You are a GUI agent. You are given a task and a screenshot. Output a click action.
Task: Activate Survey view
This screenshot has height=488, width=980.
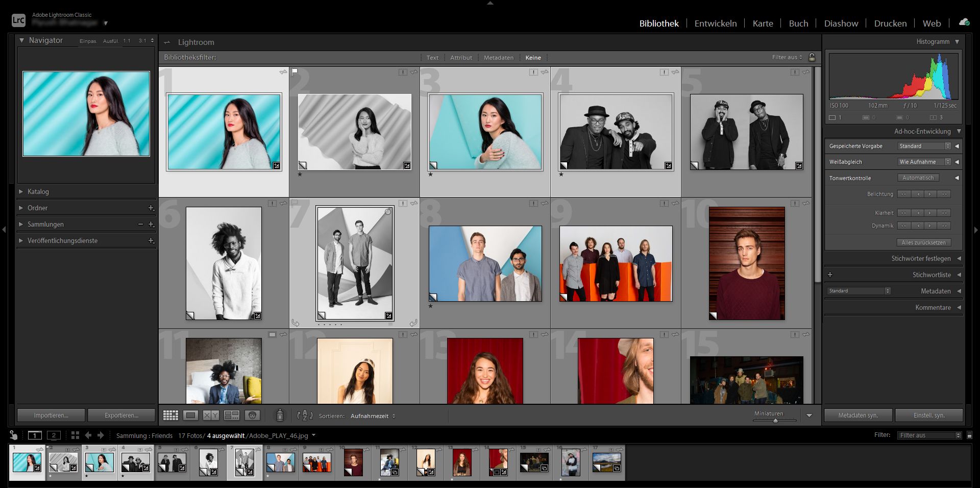click(232, 416)
